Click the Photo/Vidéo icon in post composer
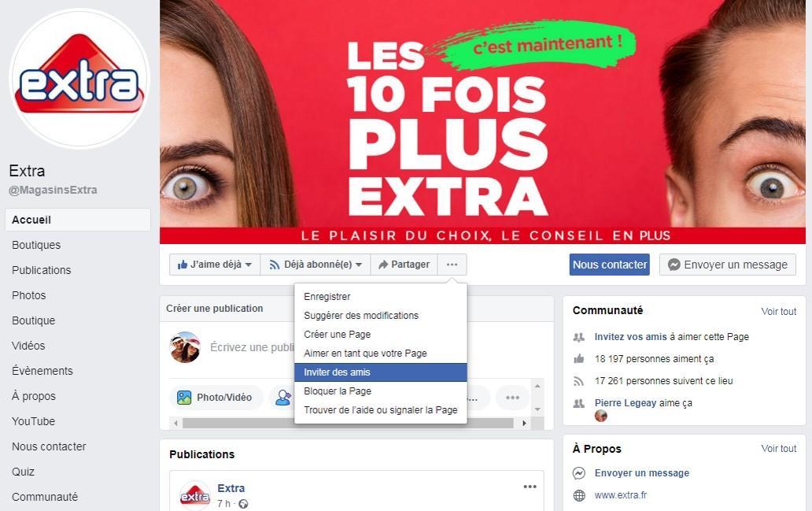The height and width of the screenshot is (511, 812). pos(184,398)
